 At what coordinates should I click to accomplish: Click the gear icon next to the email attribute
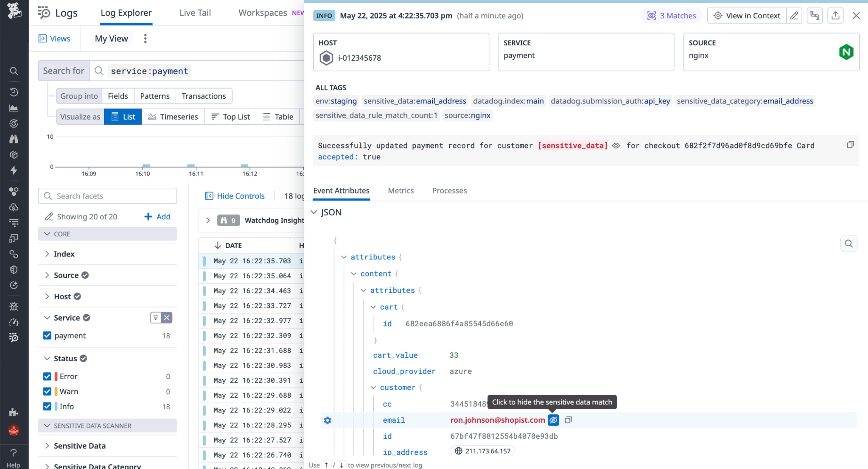click(x=327, y=420)
